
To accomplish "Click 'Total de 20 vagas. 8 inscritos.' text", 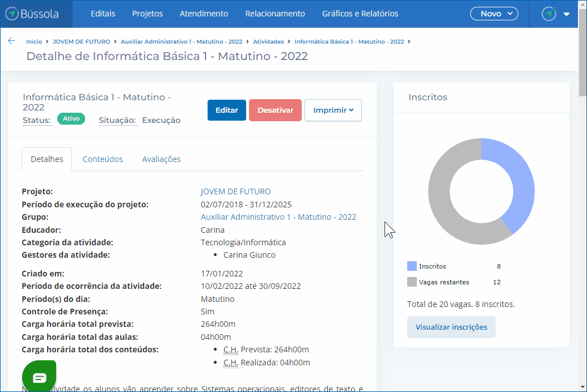I will click(x=461, y=304).
